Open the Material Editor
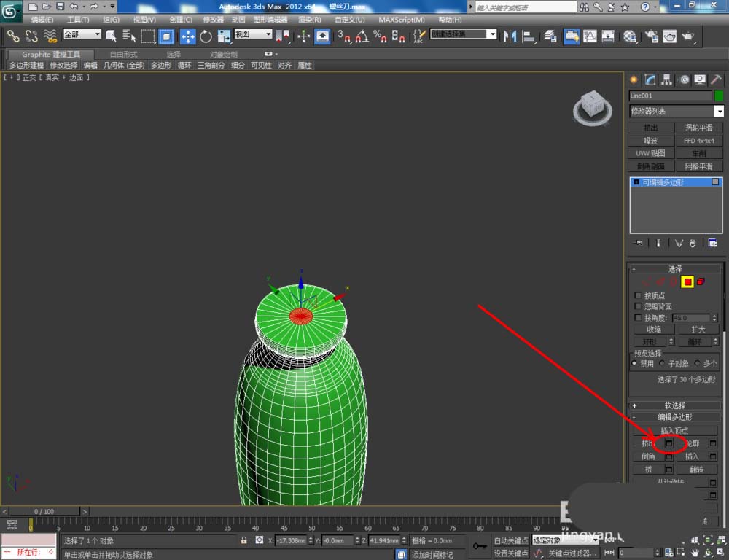The width and height of the screenshot is (729, 560). (x=630, y=36)
